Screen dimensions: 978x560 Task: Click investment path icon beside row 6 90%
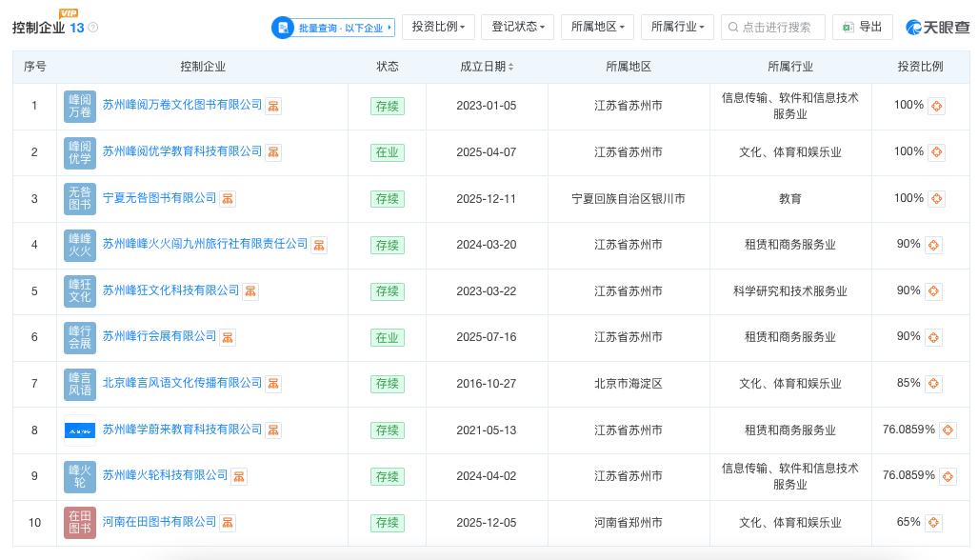coord(933,337)
